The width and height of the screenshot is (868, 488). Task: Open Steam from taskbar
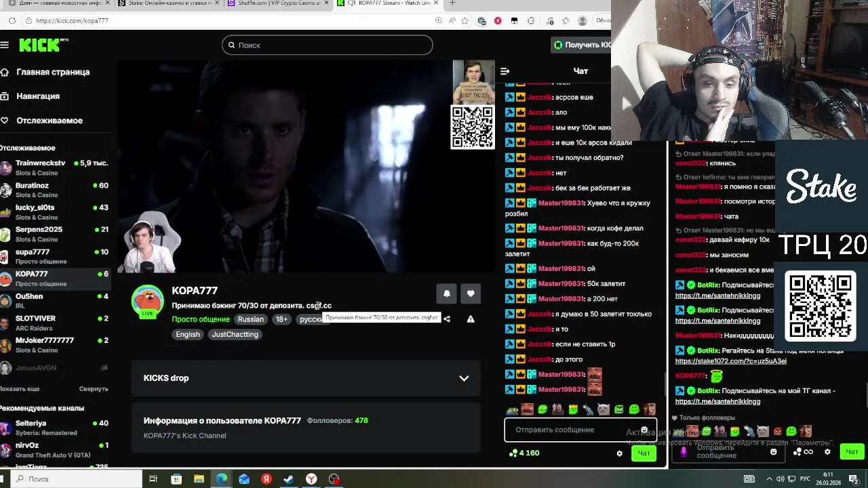[289, 479]
